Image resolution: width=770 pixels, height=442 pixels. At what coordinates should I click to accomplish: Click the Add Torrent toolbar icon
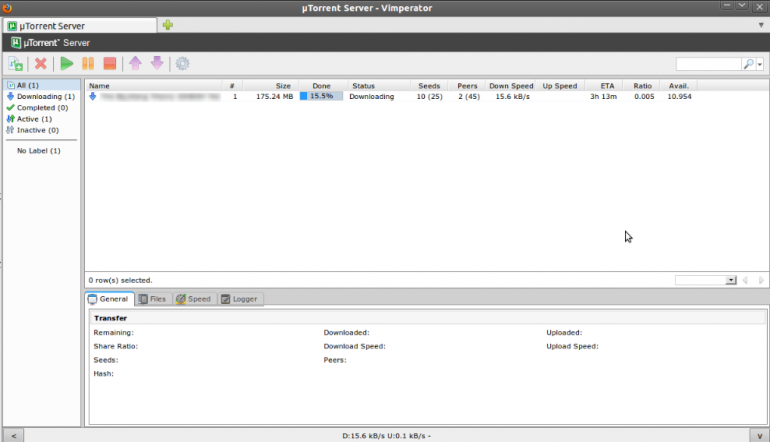point(16,64)
